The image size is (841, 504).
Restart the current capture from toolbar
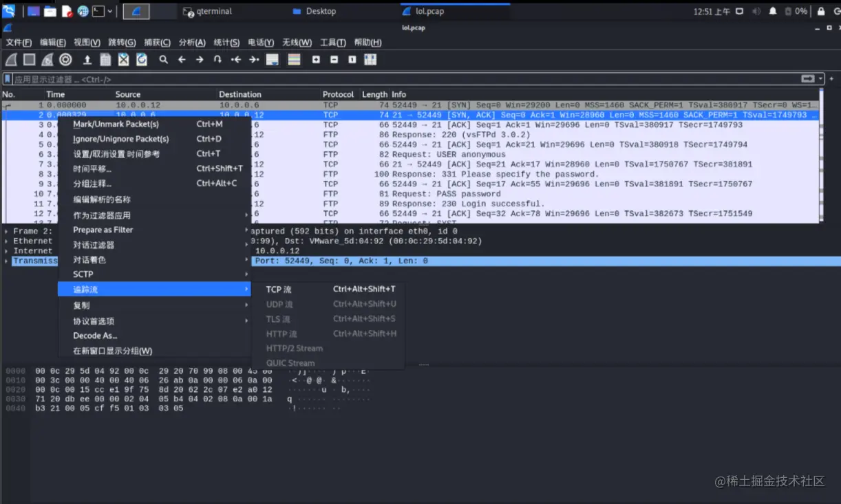pyautogui.click(x=47, y=60)
